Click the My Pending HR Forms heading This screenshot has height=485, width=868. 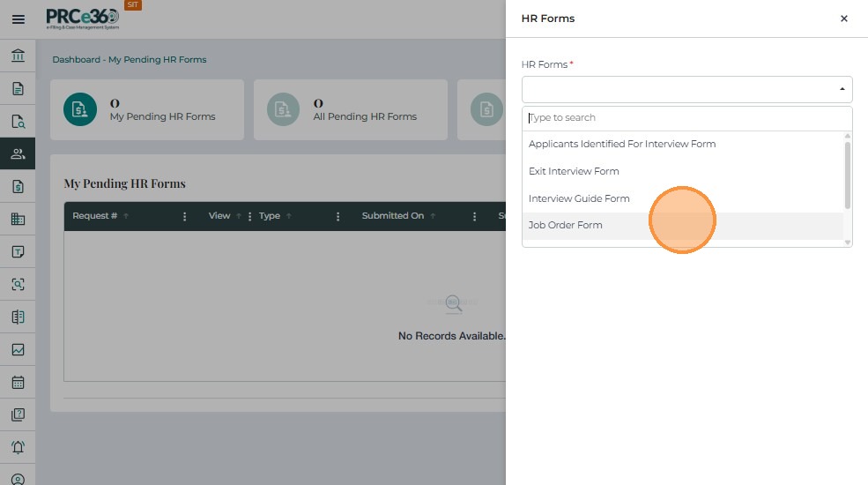point(124,183)
